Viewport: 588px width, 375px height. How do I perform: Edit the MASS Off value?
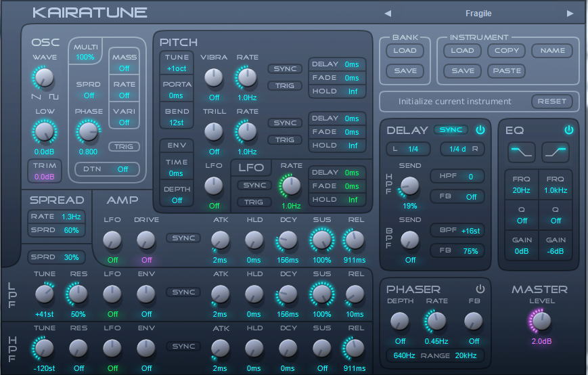click(x=124, y=68)
